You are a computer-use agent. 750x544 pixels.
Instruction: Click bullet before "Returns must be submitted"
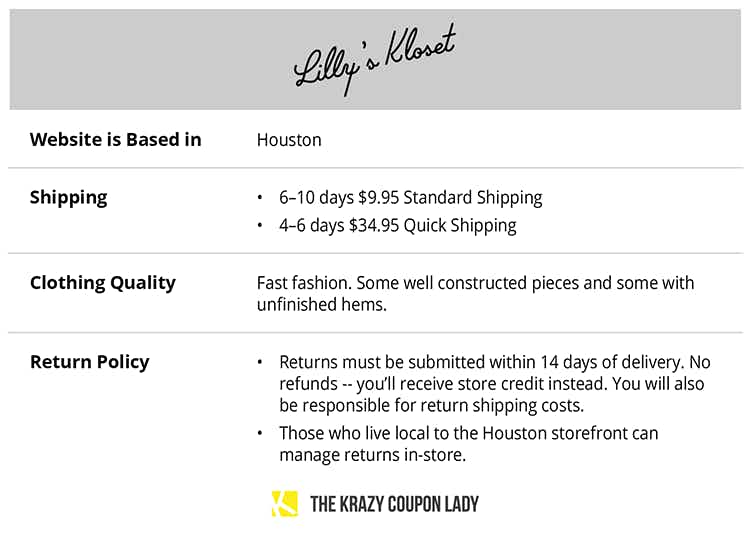(x=261, y=362)
